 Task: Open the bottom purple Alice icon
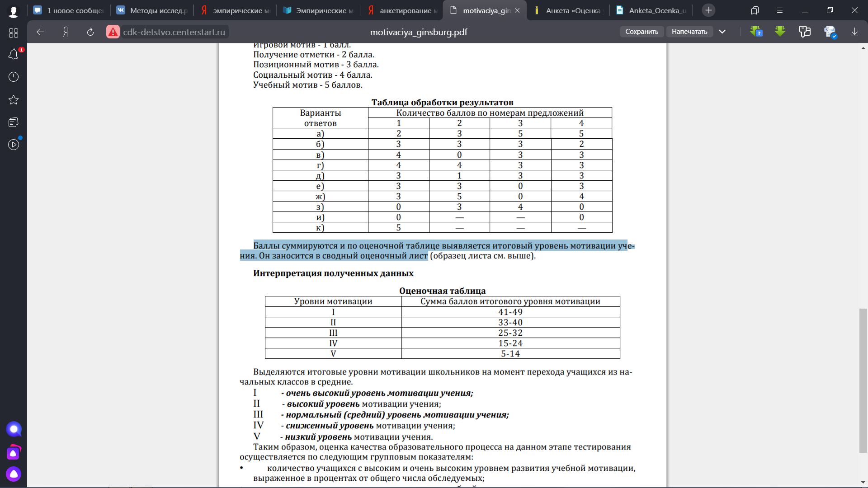(x=14, y=474)
